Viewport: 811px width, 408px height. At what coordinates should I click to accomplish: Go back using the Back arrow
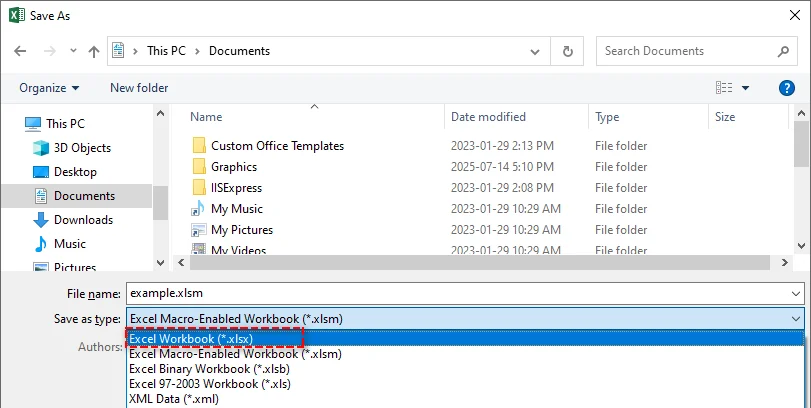click(20, 51)
